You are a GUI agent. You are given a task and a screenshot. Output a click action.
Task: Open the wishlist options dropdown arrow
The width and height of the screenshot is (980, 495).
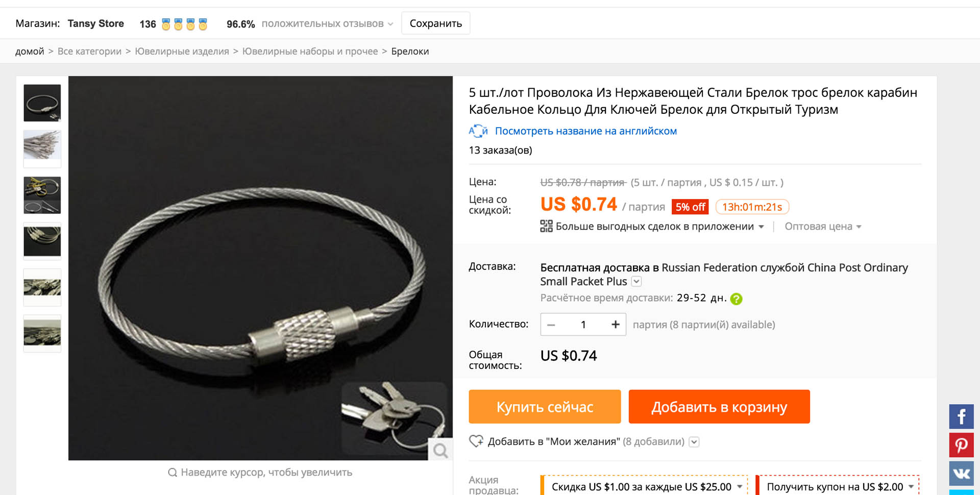694,442
